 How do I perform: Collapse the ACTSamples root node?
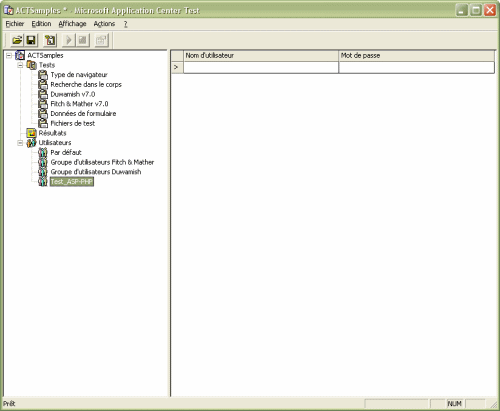[9, 55]
